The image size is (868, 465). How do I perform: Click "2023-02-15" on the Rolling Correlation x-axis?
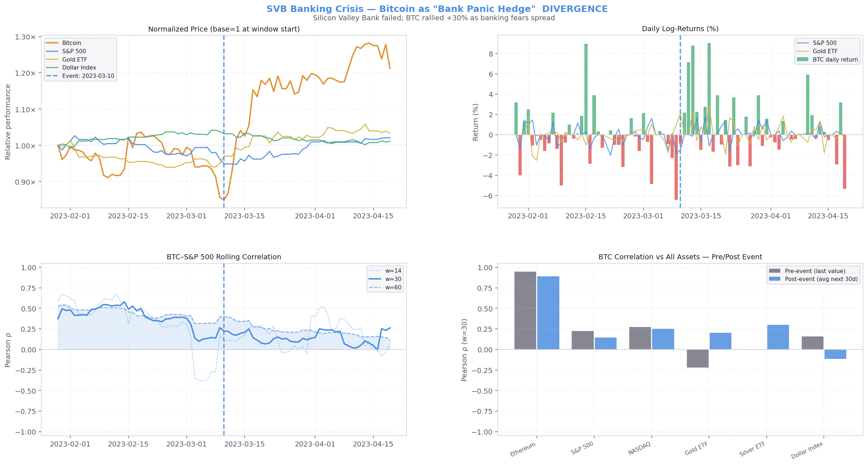tap(128, 444)
